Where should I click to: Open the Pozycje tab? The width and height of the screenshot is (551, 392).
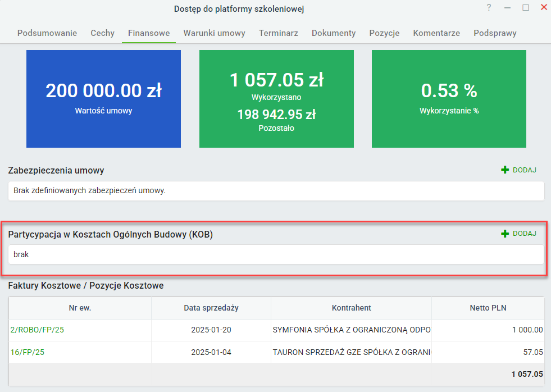384,33
